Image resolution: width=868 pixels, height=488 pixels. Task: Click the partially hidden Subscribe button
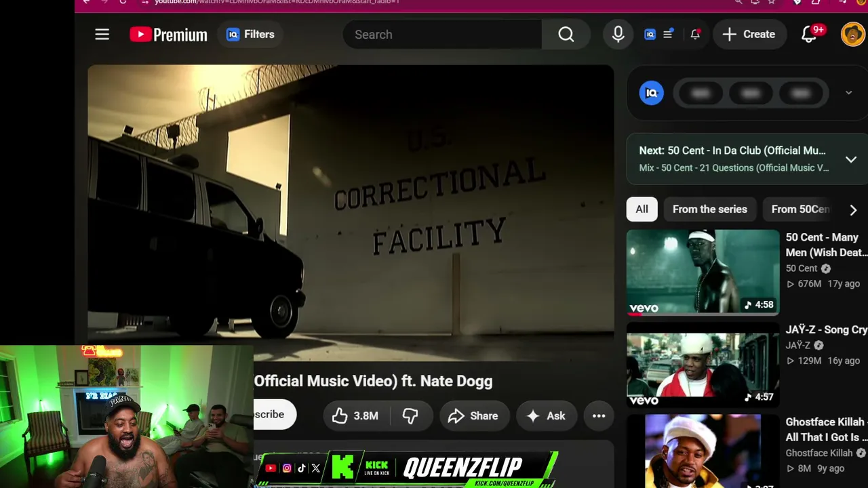(x=274, y=415)
